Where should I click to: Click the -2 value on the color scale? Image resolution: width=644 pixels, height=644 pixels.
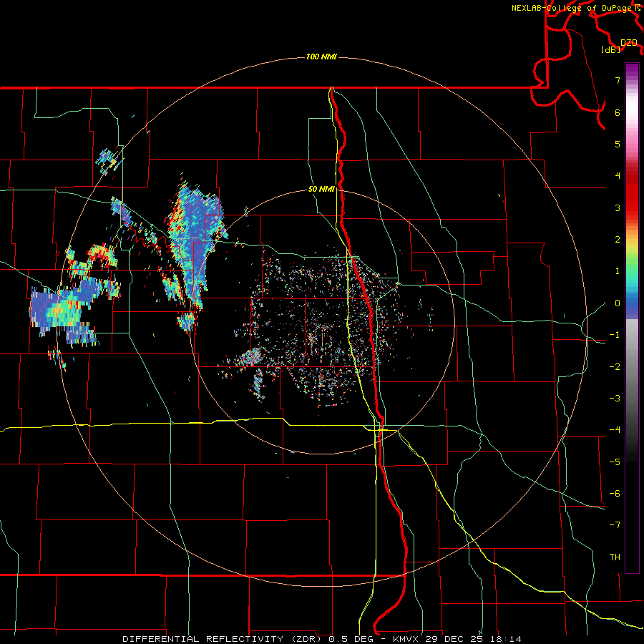615,366
